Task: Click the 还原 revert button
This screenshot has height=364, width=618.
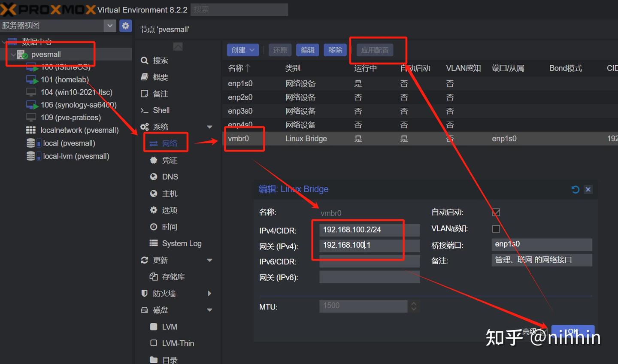Action: tap(280, 50)
